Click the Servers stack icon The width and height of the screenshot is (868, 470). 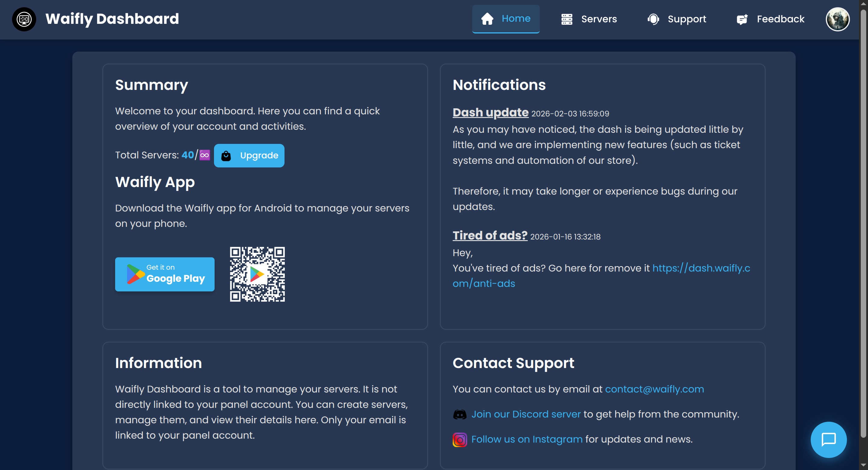[x=567, y=19]
